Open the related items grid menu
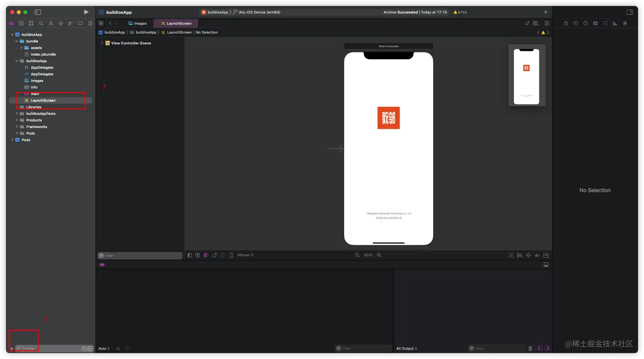Screen dimensions: 644x359 [x=101, y=23]
